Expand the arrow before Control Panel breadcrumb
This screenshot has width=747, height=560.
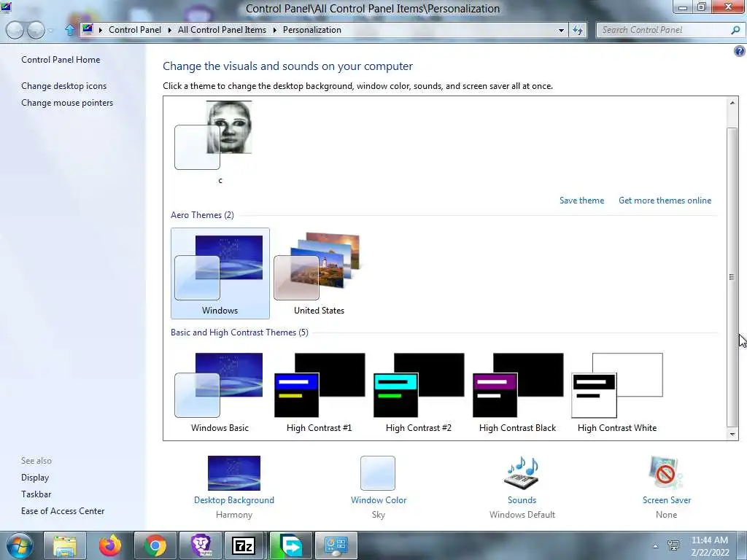pos(101,30)
